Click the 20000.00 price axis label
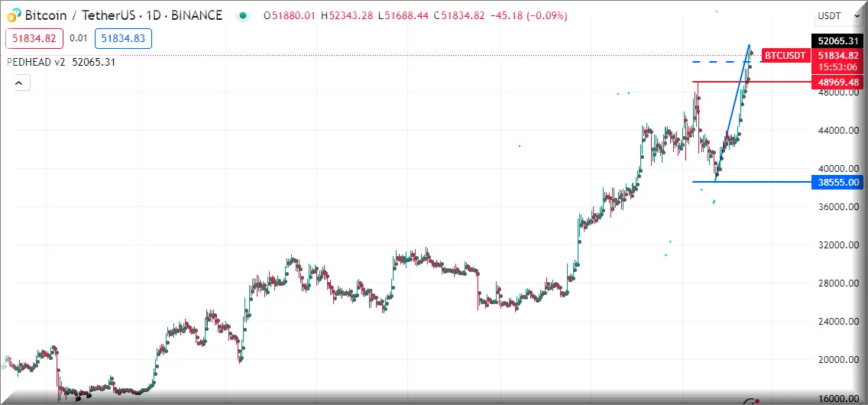 (x=838, y=360)
